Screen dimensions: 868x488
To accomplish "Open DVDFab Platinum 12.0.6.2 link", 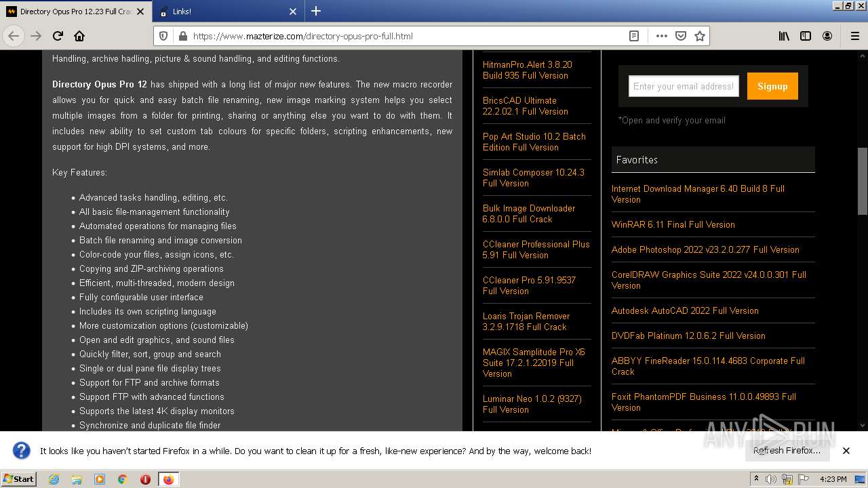I will pos(688,335).
